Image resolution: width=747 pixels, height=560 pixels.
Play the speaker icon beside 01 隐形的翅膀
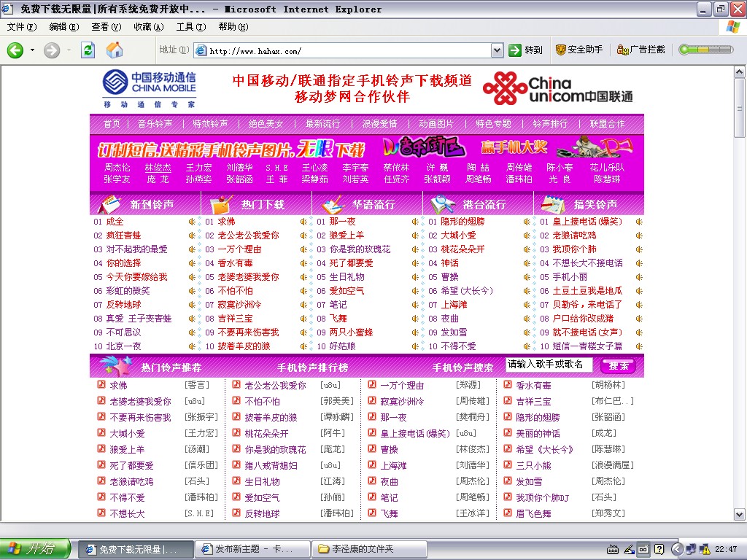pyautogui.click(x=527, y=222)
